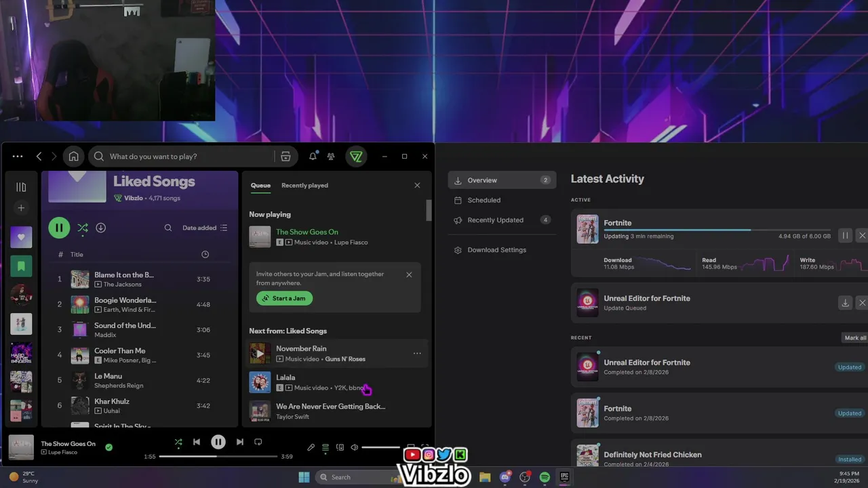The image size is (868, 488).
Task: Open the Windows Start menu
Action: point(304,477)
